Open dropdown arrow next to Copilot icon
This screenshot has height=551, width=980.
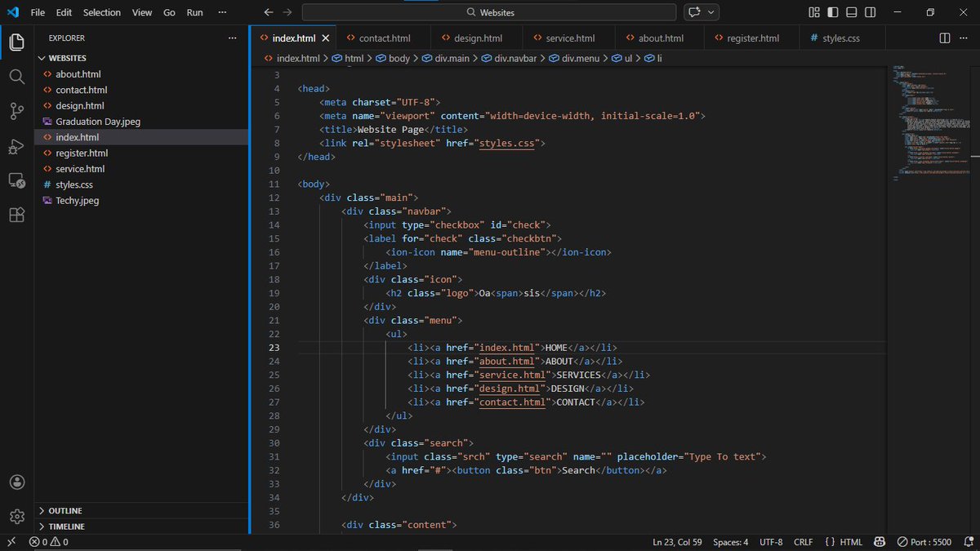712,12
